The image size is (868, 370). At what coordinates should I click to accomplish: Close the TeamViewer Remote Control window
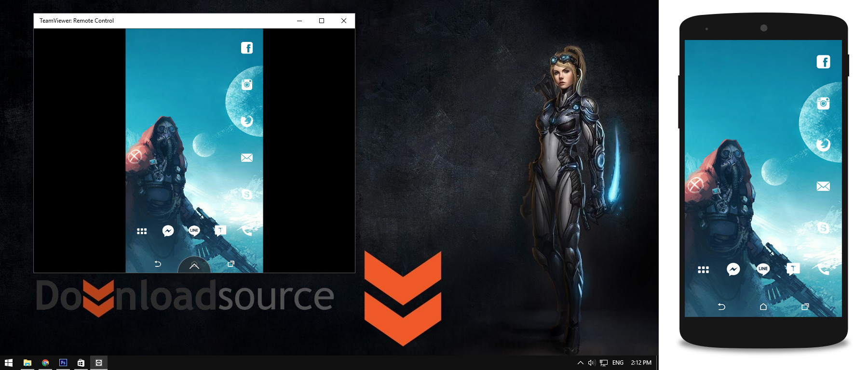pos(344,21)
